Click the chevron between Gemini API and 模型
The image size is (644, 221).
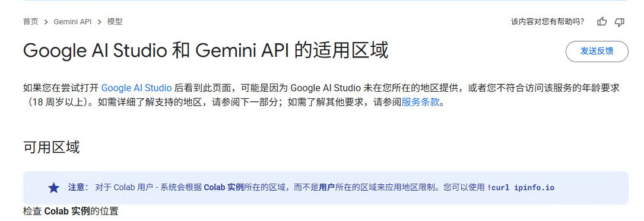click(99, 22)
